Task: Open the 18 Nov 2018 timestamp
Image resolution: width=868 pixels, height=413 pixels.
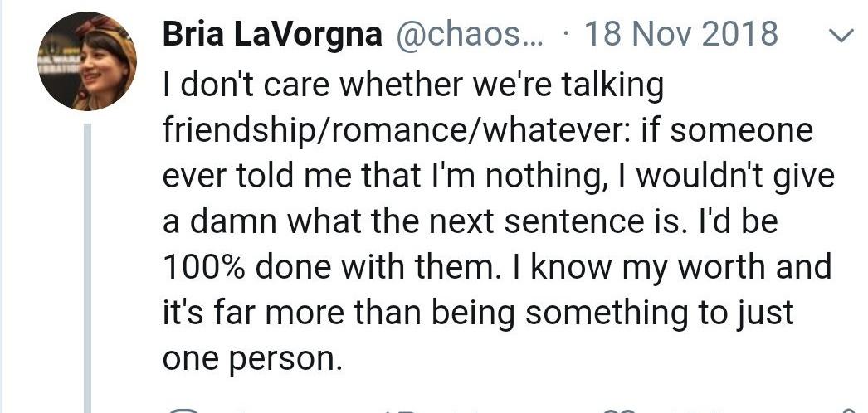Action: tap(681, 34)
